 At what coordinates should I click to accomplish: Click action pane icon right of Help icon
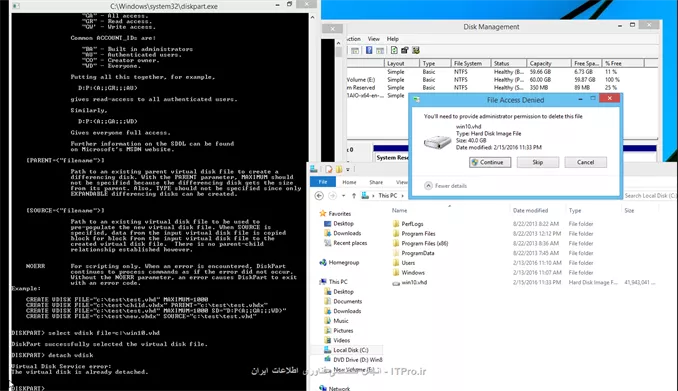(x=380, y=51)
